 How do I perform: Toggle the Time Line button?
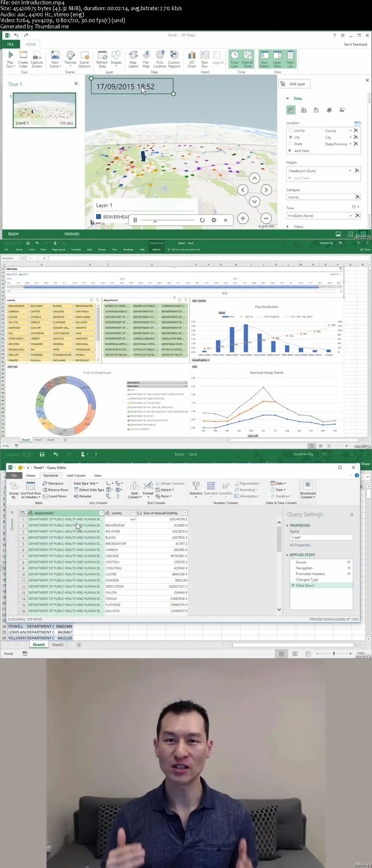tap(235, 59)
